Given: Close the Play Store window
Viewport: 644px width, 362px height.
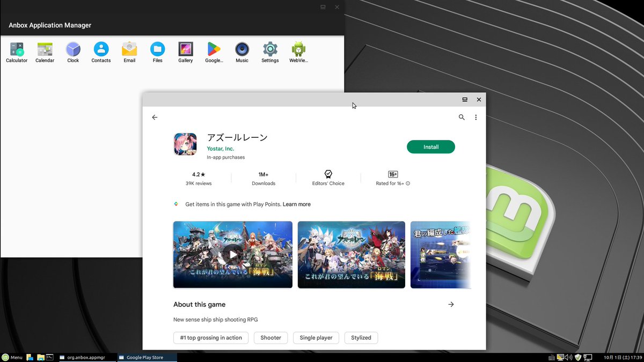Looking at the screenshot, I should point(479,100).
